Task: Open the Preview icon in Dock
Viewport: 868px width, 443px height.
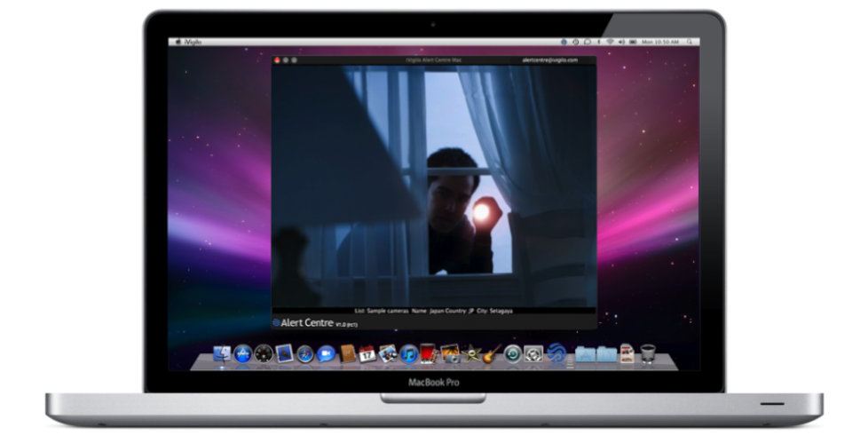Action: [388, 353]
